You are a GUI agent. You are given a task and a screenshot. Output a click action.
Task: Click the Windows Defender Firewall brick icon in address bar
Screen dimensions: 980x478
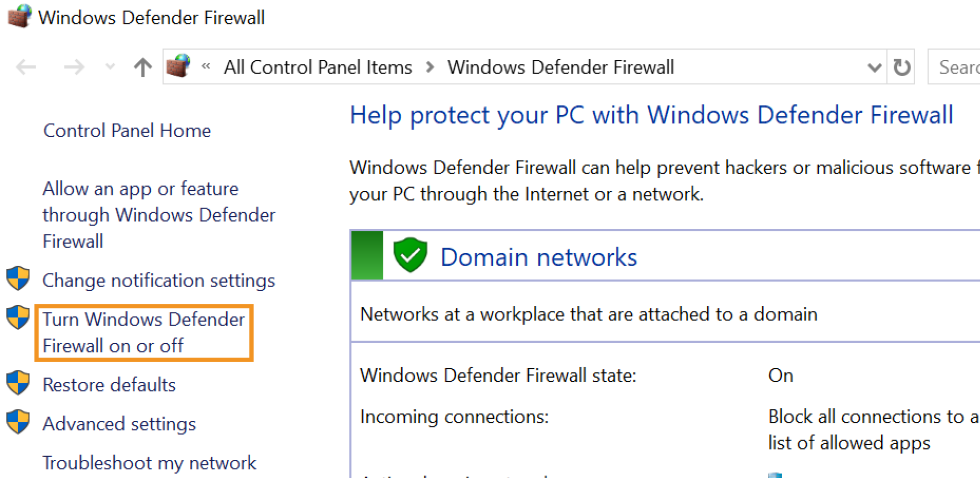[177, 66]
